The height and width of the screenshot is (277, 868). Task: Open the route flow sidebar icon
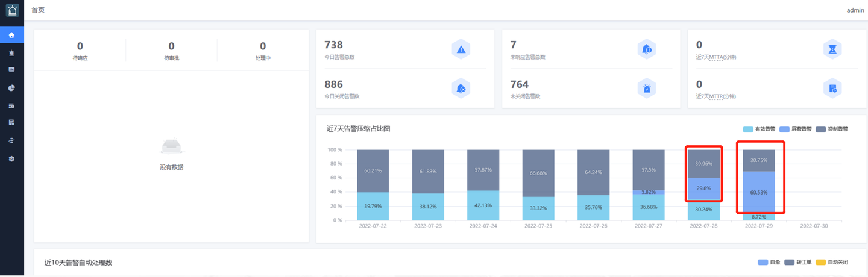[x=12, y=140]
